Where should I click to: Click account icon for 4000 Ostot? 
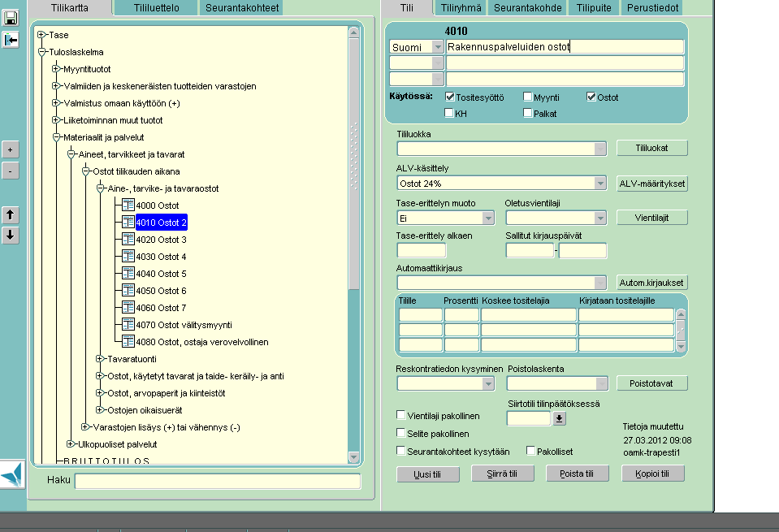(x=128, y=205)
